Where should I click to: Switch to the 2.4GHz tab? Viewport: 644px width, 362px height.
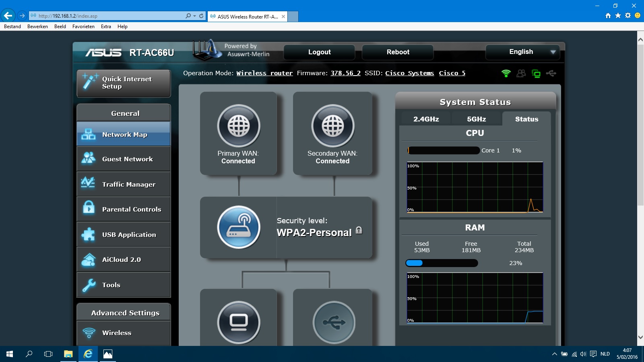426,119
